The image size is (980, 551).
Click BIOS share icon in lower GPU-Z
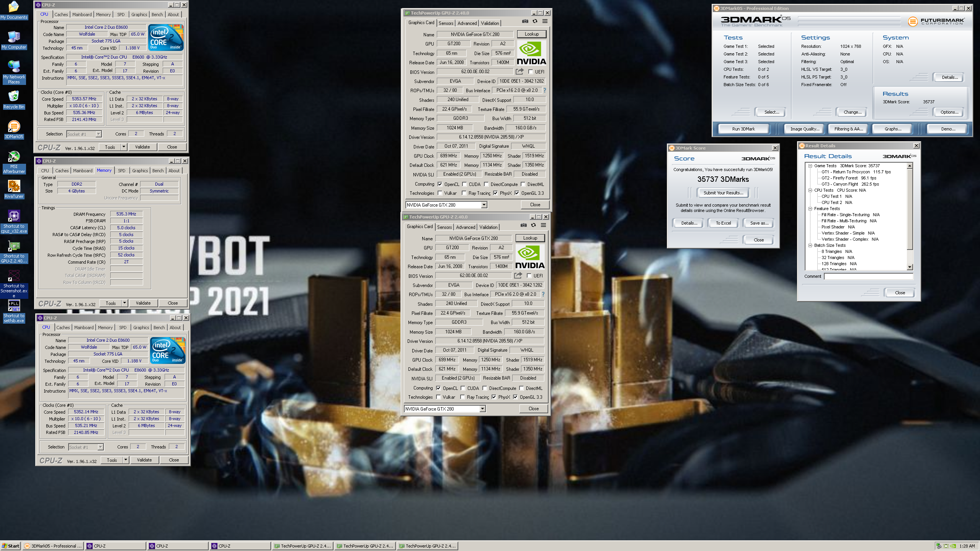click(x=518, y=275)
